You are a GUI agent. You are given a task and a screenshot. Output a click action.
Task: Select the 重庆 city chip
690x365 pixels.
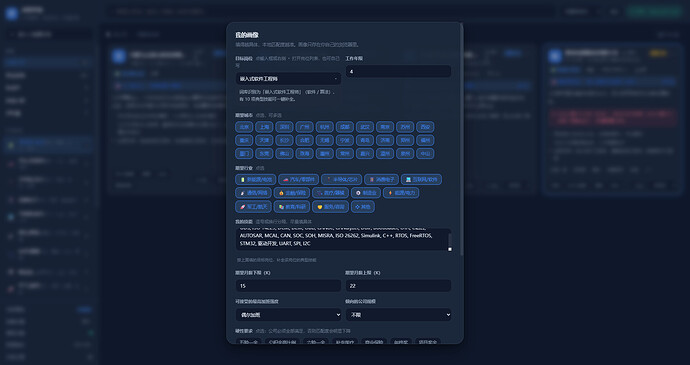click(x=244, y=140)
